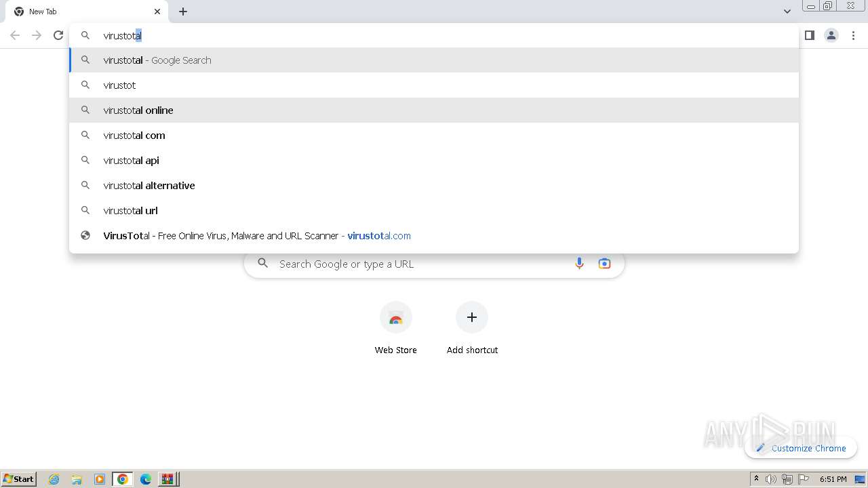Toggle the Chrome side panel

coord(809,35)
